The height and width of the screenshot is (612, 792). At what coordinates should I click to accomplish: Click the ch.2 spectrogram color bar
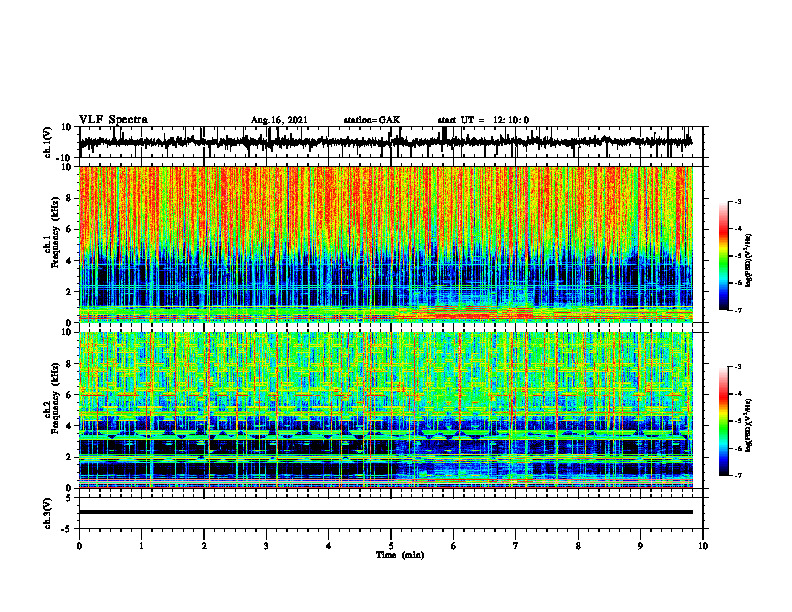[724, 421]
